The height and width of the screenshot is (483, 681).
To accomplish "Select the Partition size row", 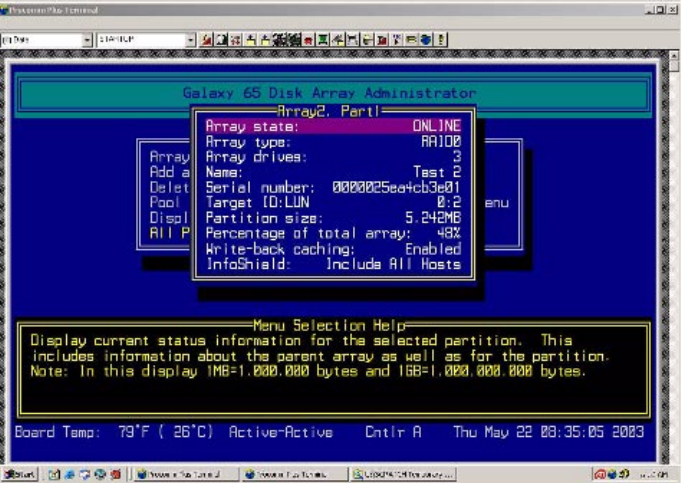I will click(x=333, y=217).
